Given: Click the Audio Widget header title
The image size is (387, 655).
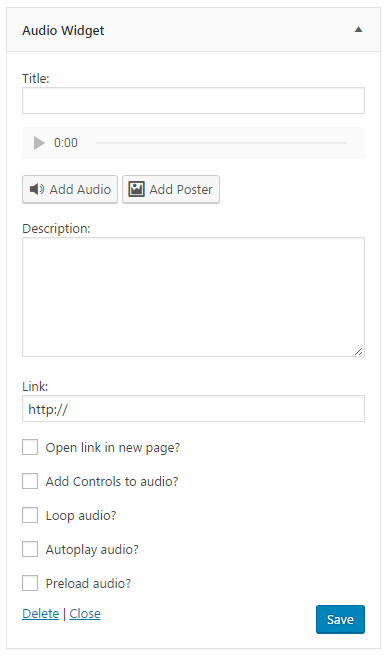Looking at the screenshot, I should (63, 30).
